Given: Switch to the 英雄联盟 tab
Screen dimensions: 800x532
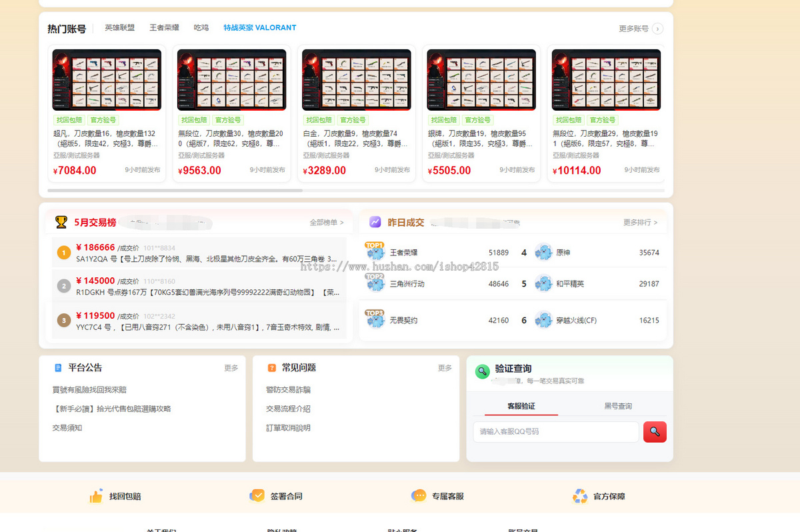Looking at the screenshot, I should pyautogui.click(x=119, y=28).
